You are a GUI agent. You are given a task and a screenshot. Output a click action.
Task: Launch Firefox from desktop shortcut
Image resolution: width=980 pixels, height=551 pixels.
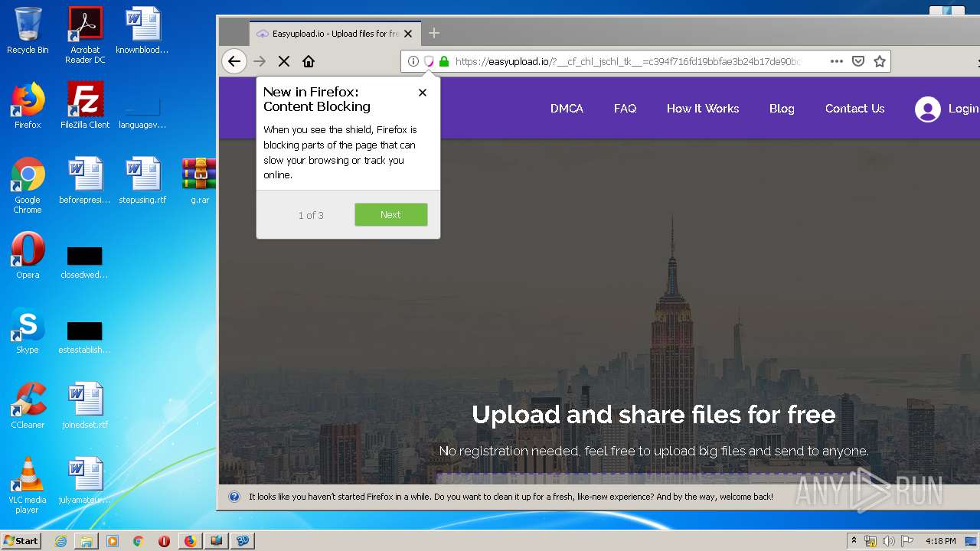coord(28,106)
